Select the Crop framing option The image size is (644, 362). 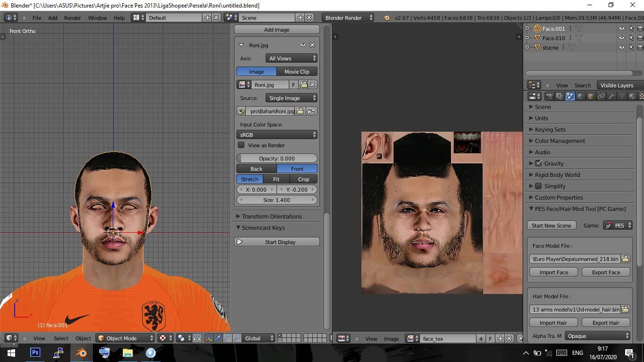(304, 179)
